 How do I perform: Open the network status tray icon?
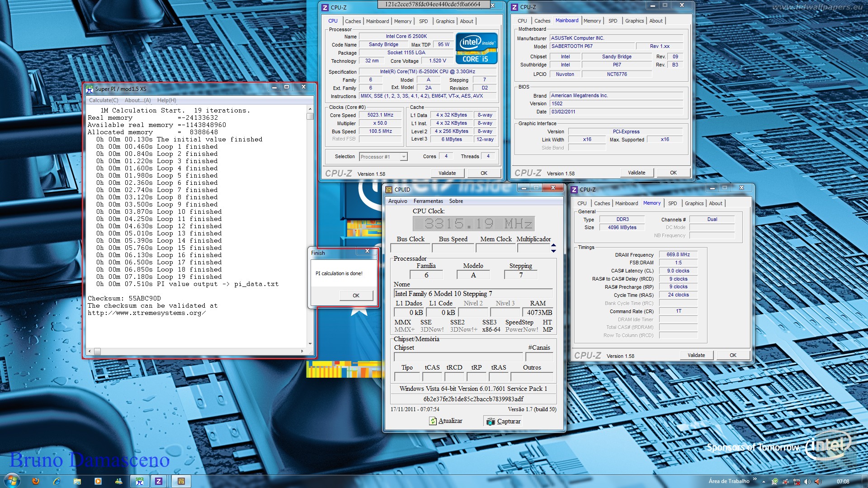[x=797, y=482]
